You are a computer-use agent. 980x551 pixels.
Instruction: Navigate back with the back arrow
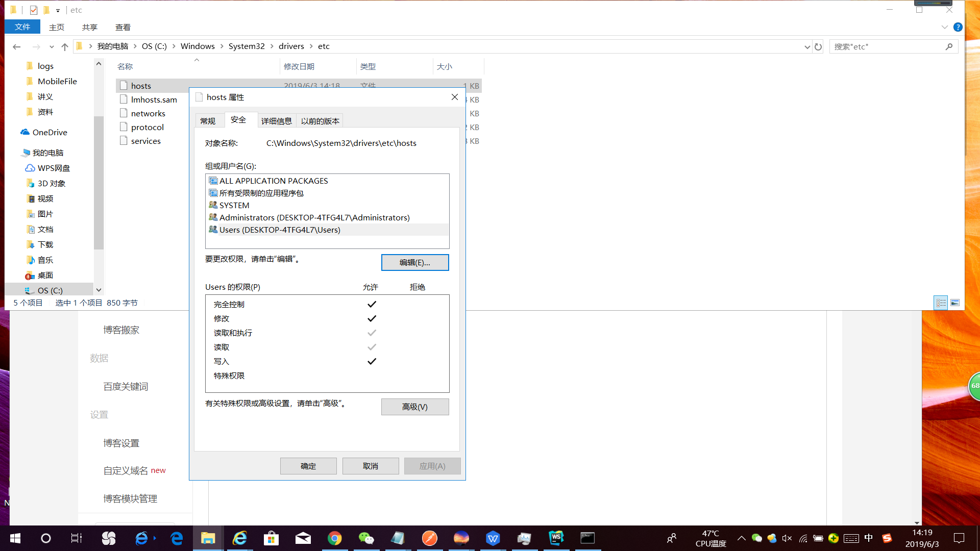pyautogui.click(x=17, y=46)
